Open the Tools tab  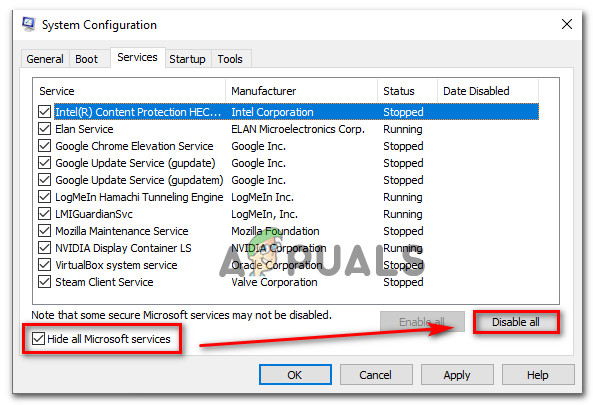[x=230, y=59]
